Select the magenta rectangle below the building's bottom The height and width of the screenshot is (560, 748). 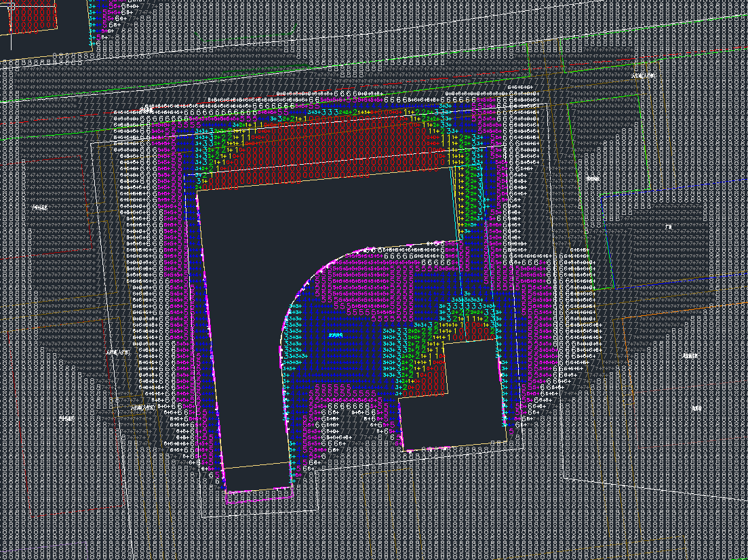(x=258, y=497)
